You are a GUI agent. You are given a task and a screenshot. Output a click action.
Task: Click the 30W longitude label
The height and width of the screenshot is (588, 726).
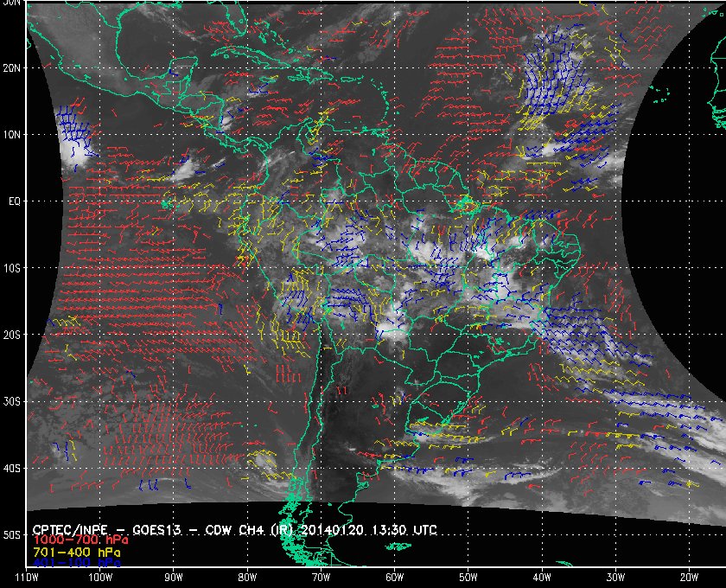615,577
